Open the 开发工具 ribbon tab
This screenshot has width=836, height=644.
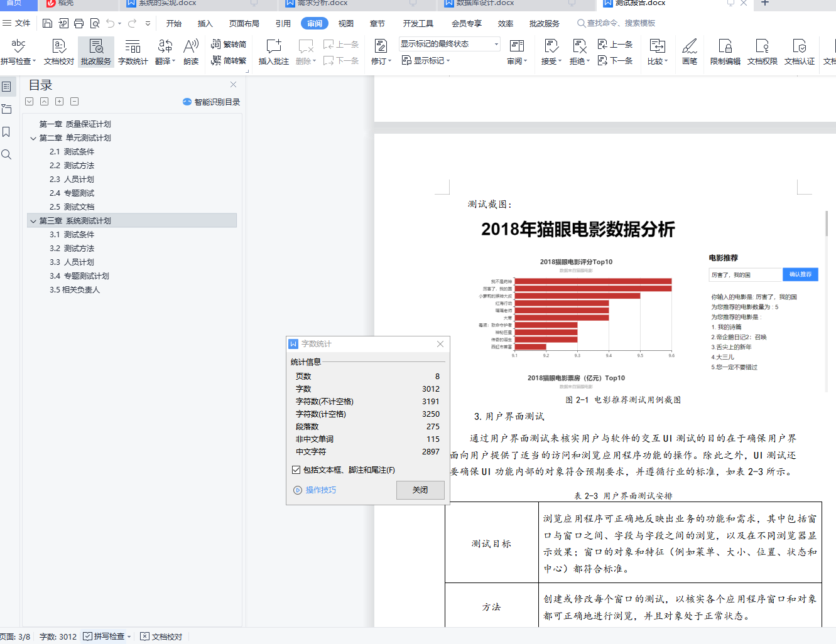(x=418, y=23)
